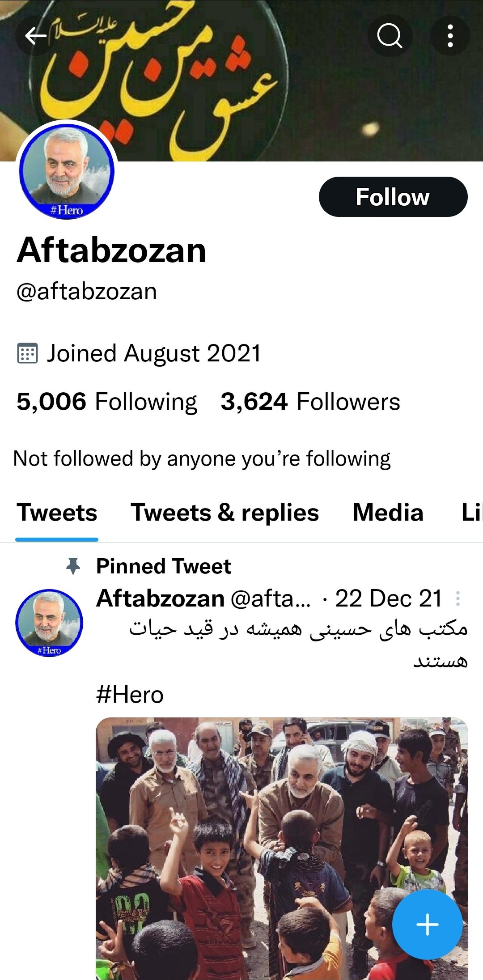View the header banner image
This screenshot has width=483, height=980.
[241, 81]
